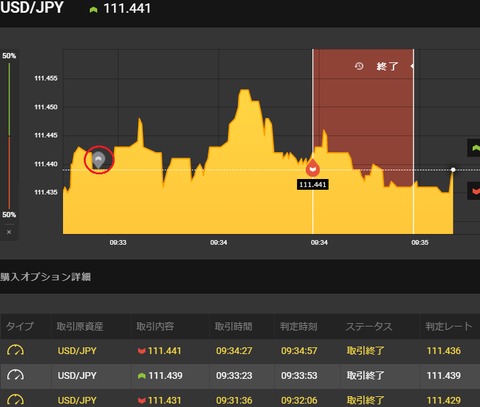Click the 09:35 time axis label
This screenshot has width=480, height=407.
coord(420,243)
